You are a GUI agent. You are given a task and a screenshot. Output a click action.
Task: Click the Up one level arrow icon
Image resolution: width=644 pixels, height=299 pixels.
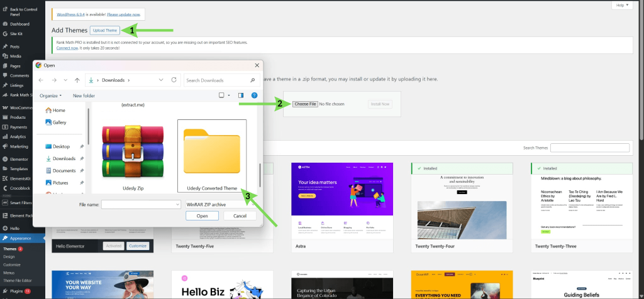pyautogui.click(x=77, y=80)
